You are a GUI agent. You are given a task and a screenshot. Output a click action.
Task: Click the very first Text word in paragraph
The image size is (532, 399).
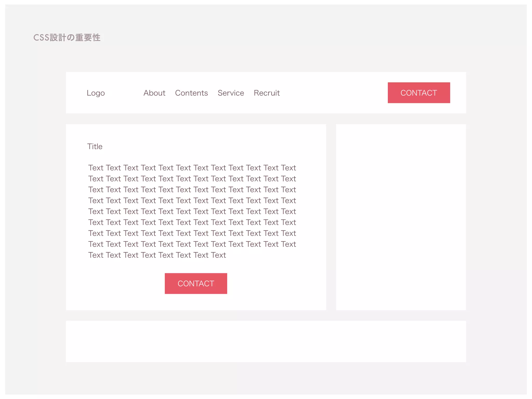tap(96, 168)
